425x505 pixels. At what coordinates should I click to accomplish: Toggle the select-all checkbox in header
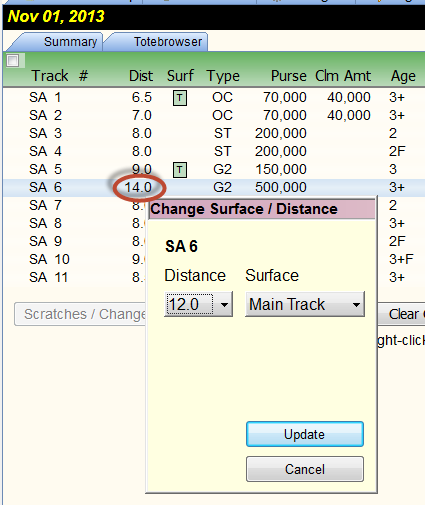click(13, 61)
